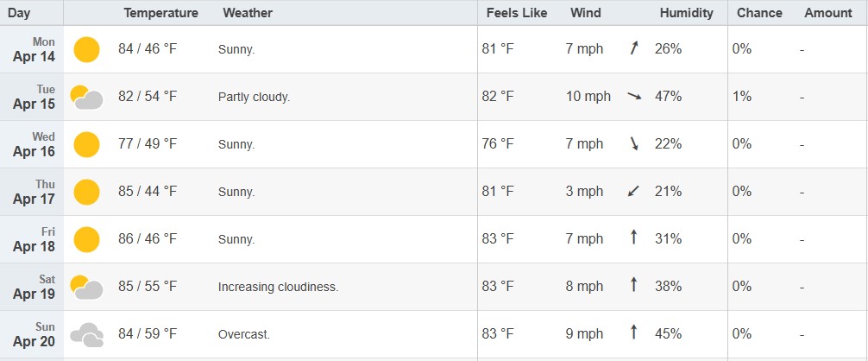The width and height of the screenshot is (868, 361).
Task: Click the Increasing cloudiness description text
Action: point(278,288)
